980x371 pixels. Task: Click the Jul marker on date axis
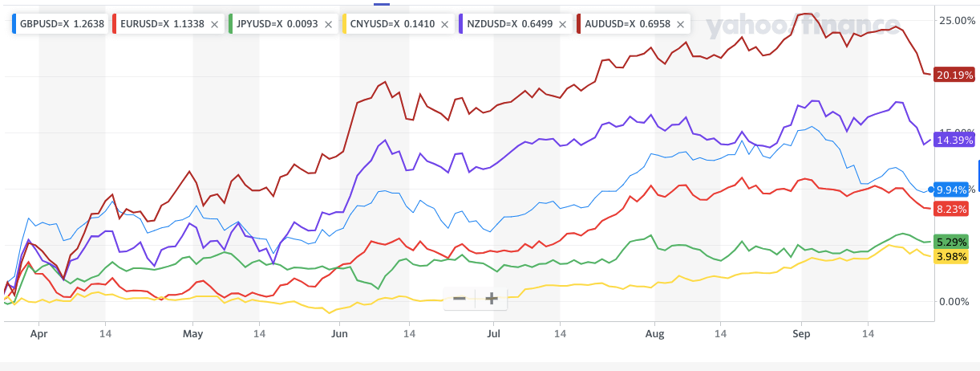pyautogui.click(x=494, y=330)
